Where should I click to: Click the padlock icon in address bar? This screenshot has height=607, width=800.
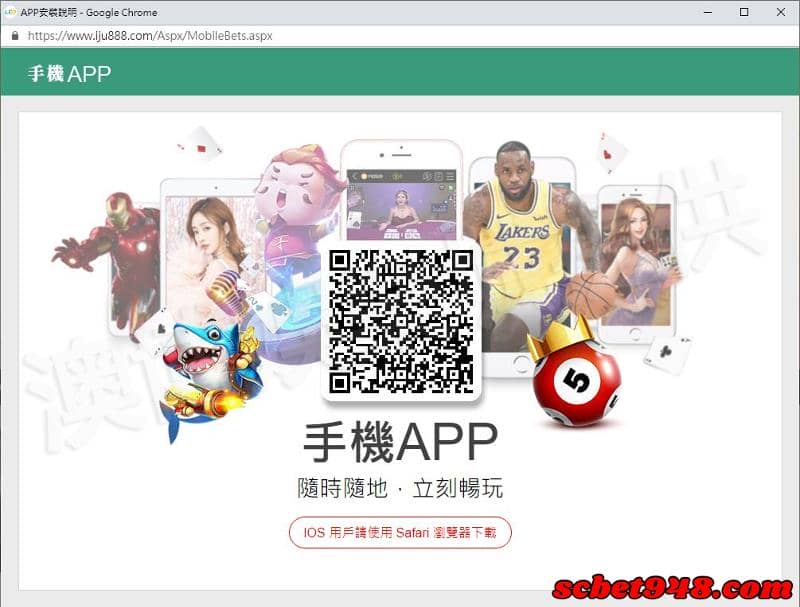coord(15,36)
